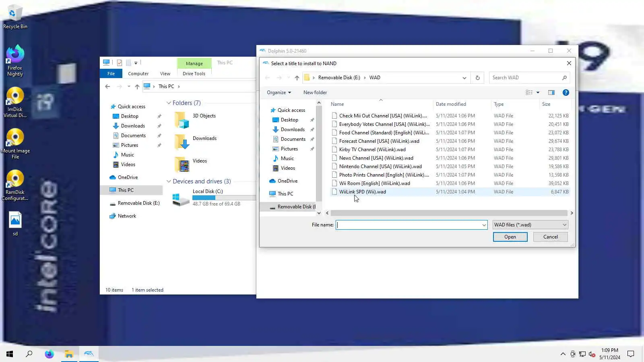Click the Open button
Screen dimensions: 644x362
point(510,237)
